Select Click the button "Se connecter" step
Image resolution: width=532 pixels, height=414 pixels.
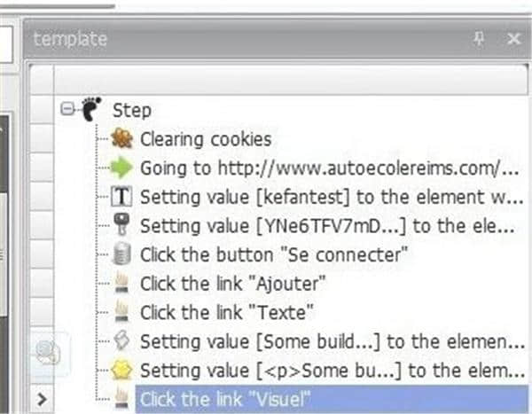tap(274, 254)
